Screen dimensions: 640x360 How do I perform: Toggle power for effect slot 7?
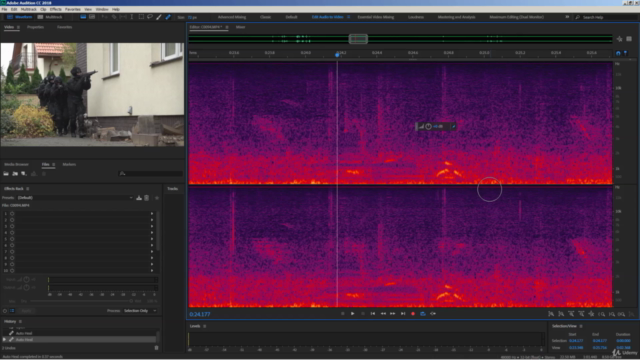coord(12,251)
